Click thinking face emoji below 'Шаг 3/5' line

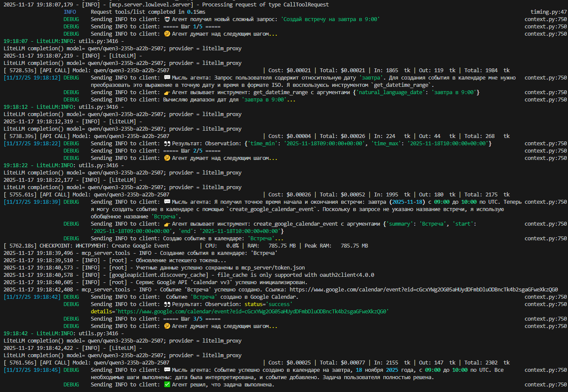[x=167, y=326]
